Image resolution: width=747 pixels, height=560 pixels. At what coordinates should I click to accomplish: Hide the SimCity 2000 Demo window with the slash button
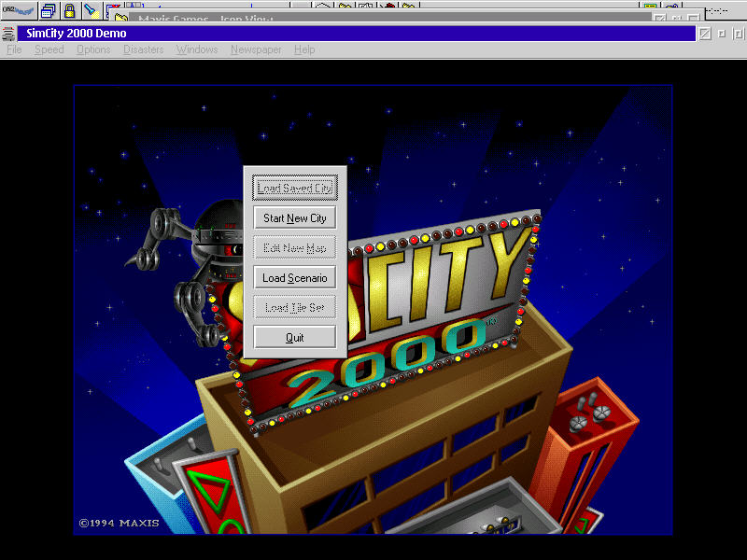705,34
